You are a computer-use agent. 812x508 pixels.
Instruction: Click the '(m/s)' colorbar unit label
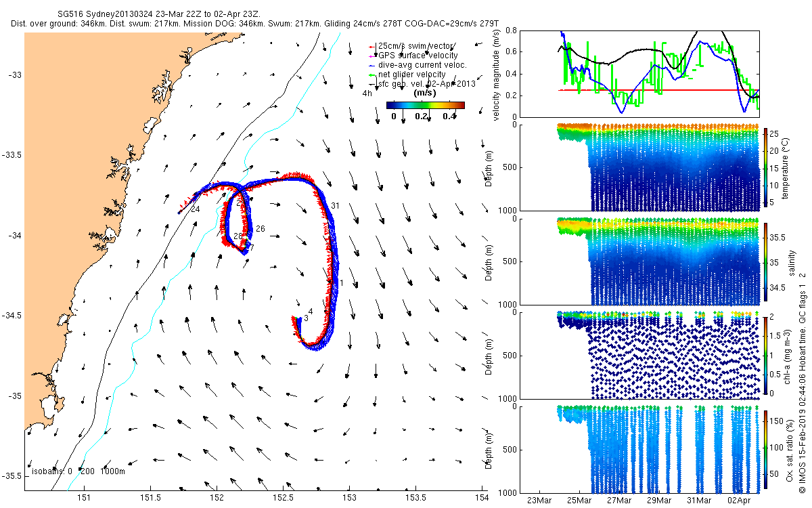pos(424,93)
